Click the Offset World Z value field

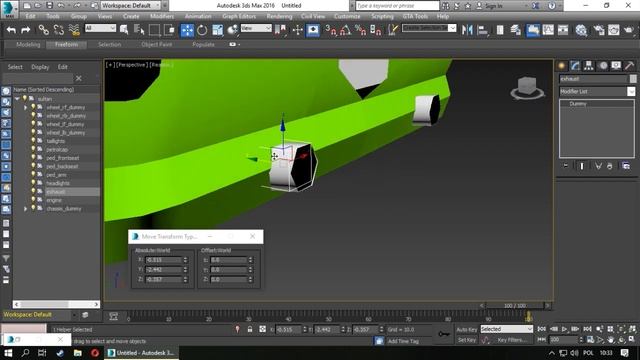[229, 279]
